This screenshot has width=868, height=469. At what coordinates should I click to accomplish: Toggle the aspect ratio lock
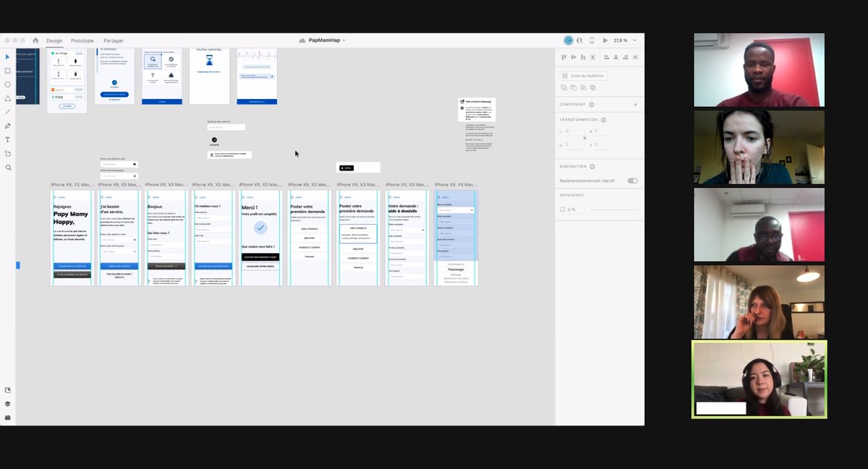coord(584,137)
